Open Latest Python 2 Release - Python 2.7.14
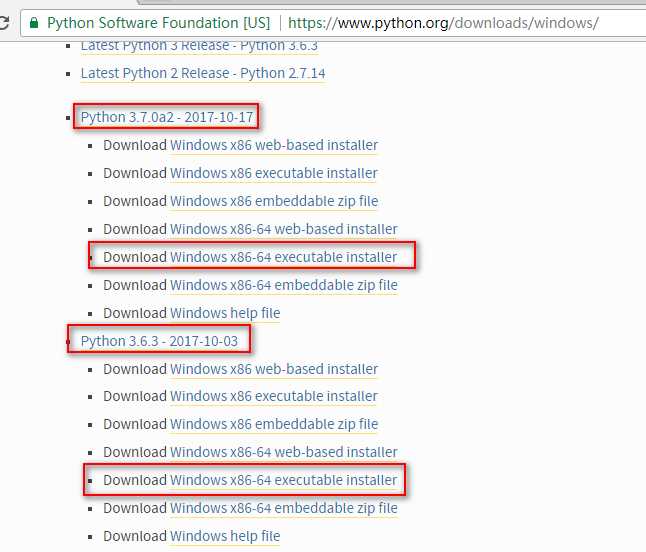 pyautogui.click(x=203, y=73)
